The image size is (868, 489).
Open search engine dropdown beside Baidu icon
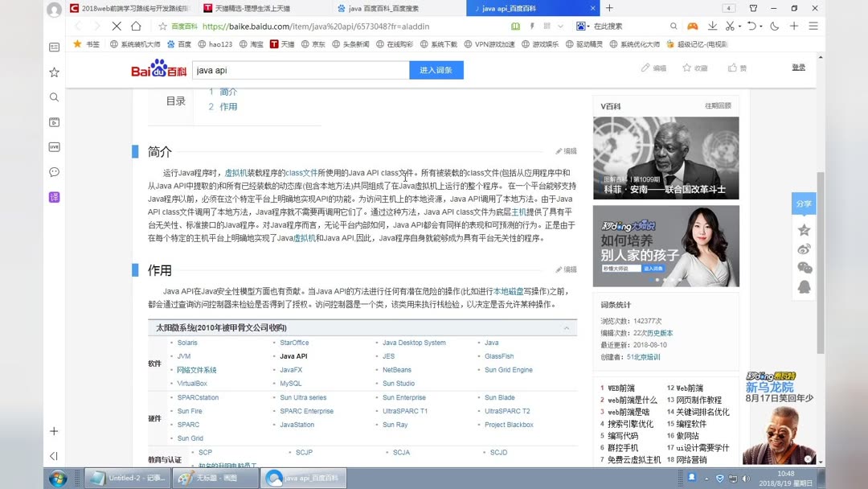[588, 26]
